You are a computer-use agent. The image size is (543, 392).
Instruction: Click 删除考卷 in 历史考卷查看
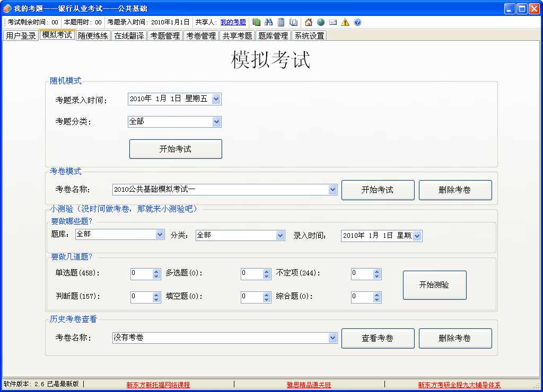[455, 338]
